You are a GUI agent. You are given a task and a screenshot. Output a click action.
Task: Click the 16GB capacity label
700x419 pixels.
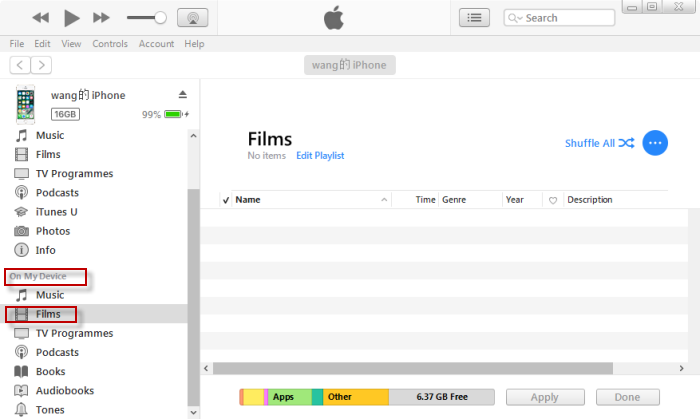click(x=65, y=114)
